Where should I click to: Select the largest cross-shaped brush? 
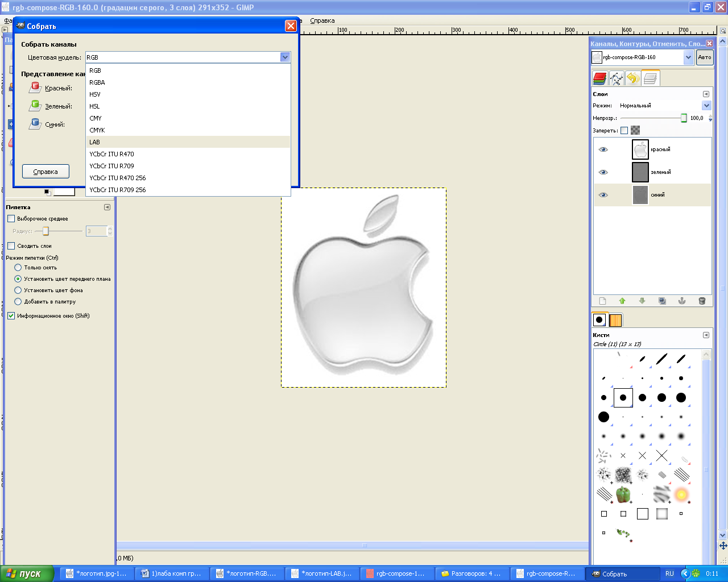pyautogui.click(x=662, y=456)
